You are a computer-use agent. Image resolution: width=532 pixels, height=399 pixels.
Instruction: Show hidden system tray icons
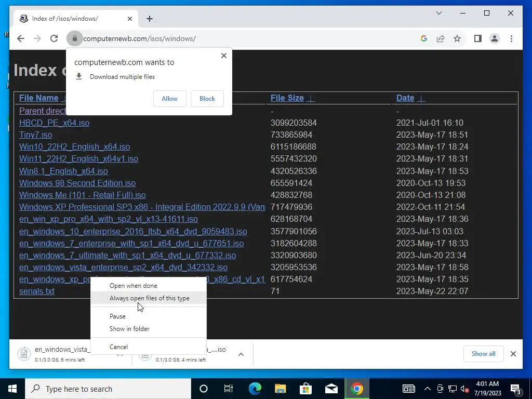[428, 389]
